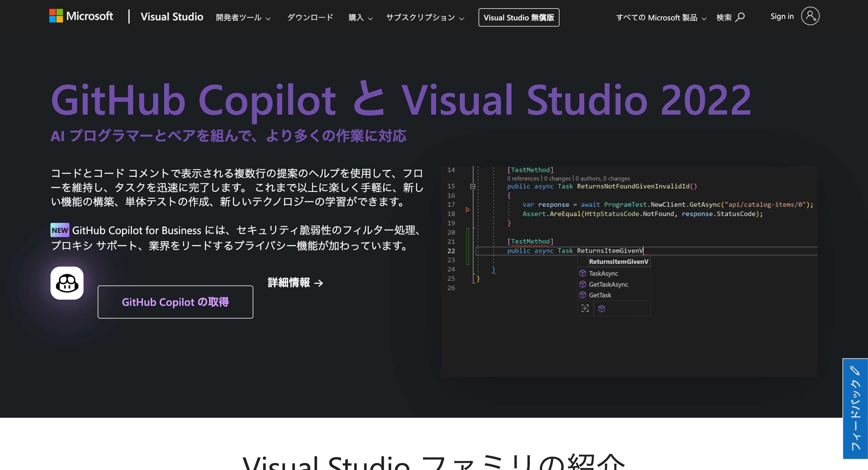The width and height of the screenshot is (868, 470).
Task: Click the expand-selection icon in IntelliSense footer
Action: click(x=585, y=309)
